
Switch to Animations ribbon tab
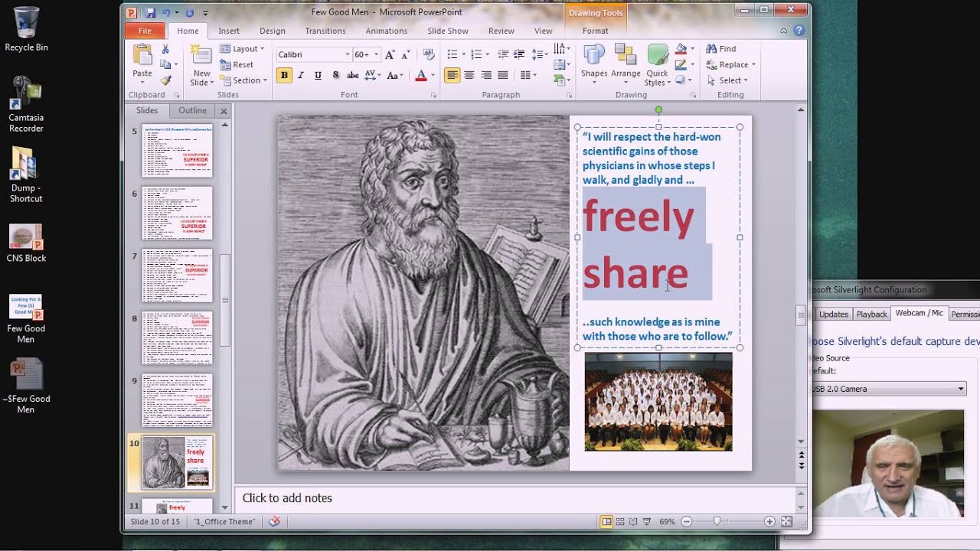387,31
